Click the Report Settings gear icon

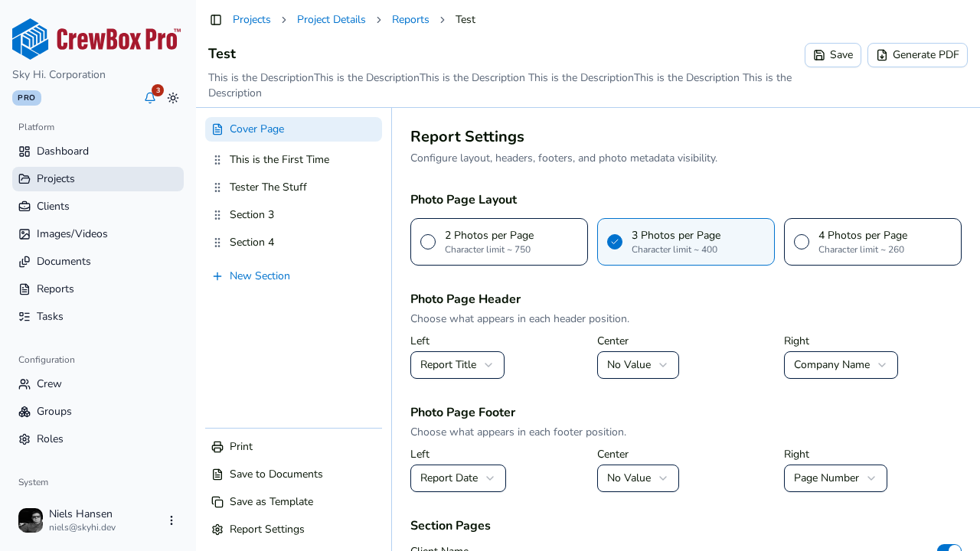point(217,530)
